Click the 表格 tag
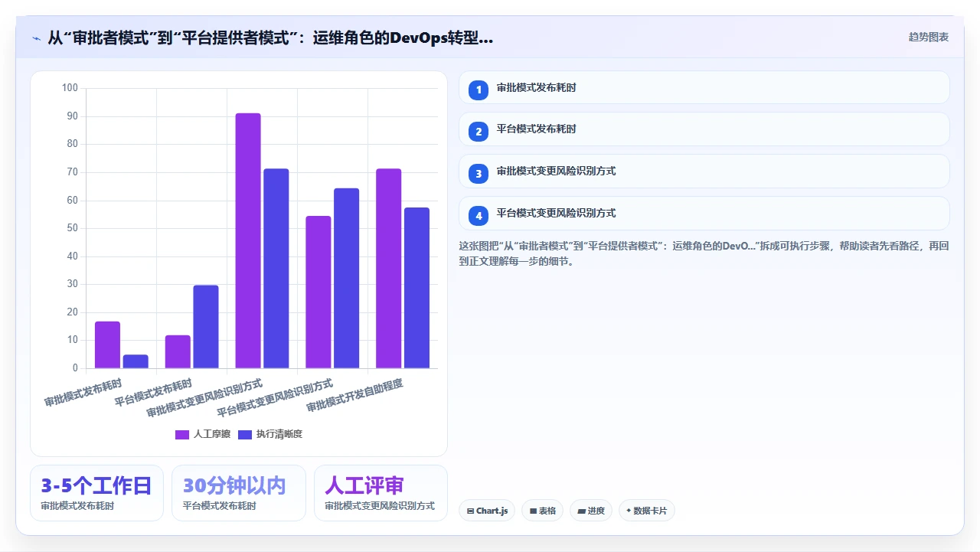980x552 pixels. point(542,511)
